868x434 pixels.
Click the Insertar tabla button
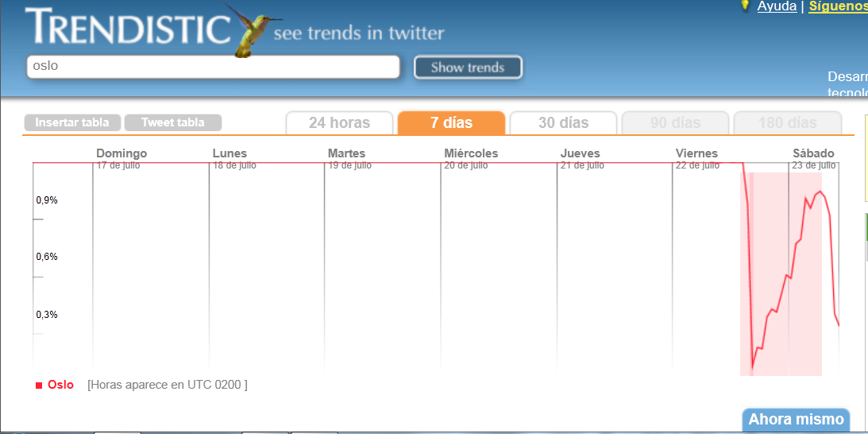point(72,122)
